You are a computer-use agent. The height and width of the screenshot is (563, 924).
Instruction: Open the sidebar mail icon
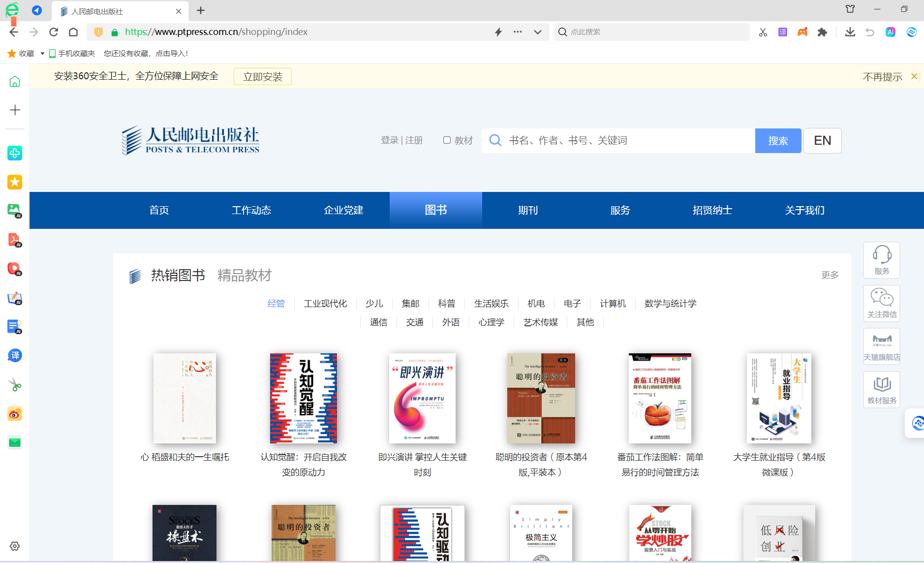pyautogui.click(x=15, y=442)
